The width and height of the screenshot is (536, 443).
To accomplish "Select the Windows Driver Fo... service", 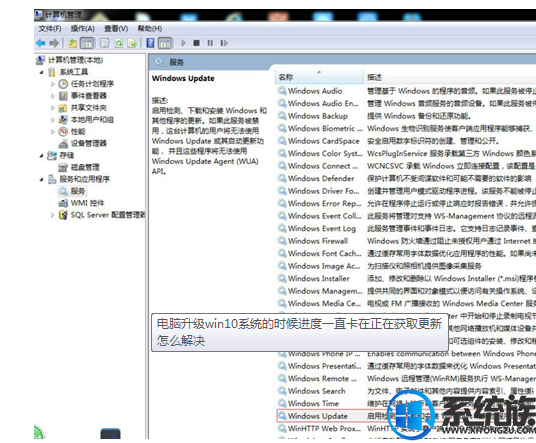I will [323, 191].
